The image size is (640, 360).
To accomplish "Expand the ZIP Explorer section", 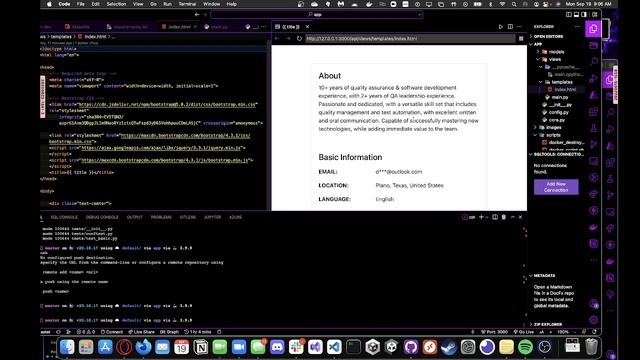I will point(548,324).
